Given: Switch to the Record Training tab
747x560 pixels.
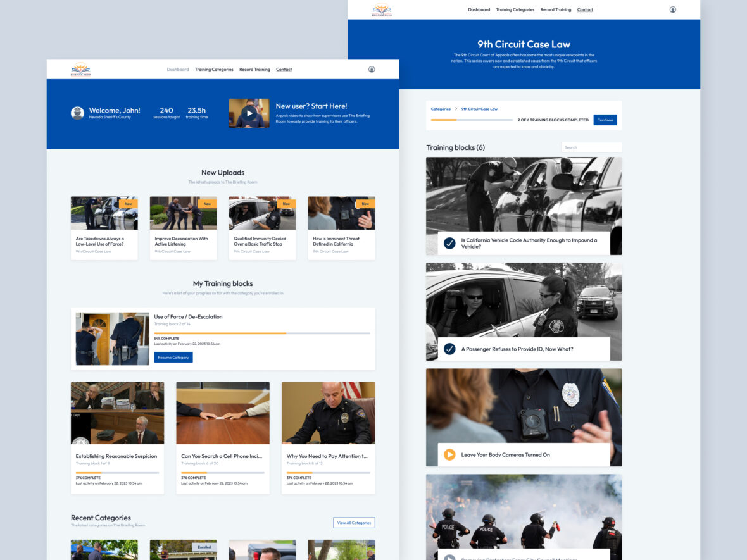Looking at the screenshot, I should point(254,69).
